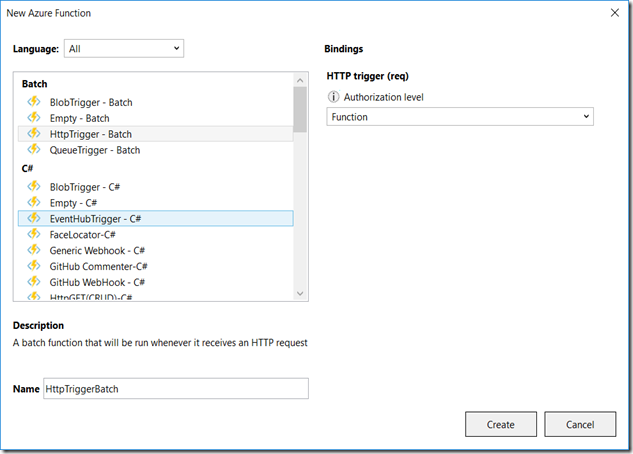This screenshot has height=454, width=633.
Task: Click the function icon beside BlobTrigger - C#
Action: coord(34,186)
